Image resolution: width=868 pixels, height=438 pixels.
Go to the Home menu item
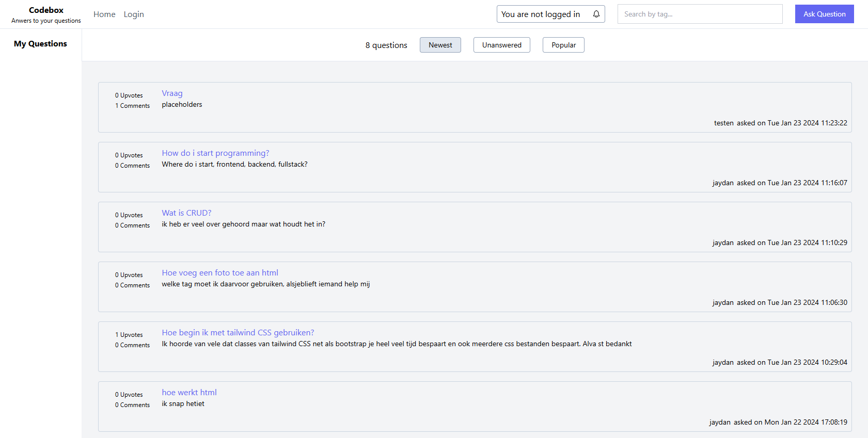coord(104,14)
